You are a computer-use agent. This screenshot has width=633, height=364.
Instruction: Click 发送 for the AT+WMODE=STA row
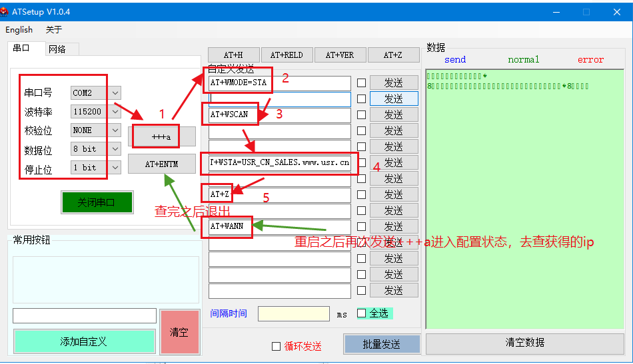[x=394, y=83]
